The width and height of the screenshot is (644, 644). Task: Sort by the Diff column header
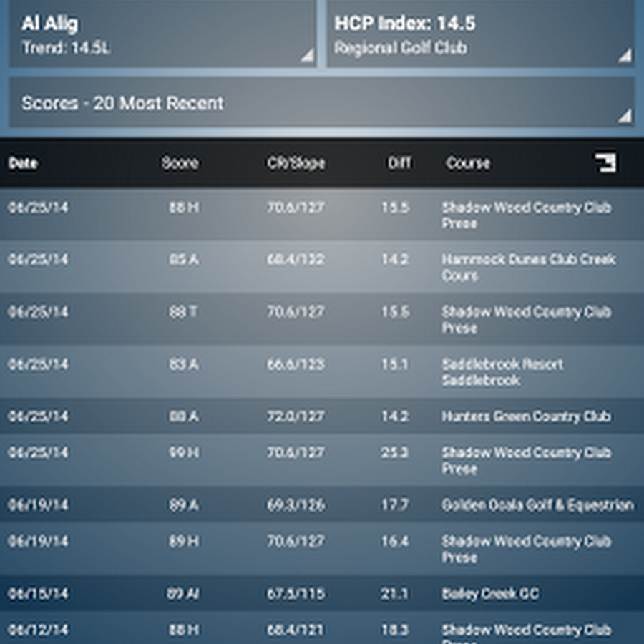(399, 163)
